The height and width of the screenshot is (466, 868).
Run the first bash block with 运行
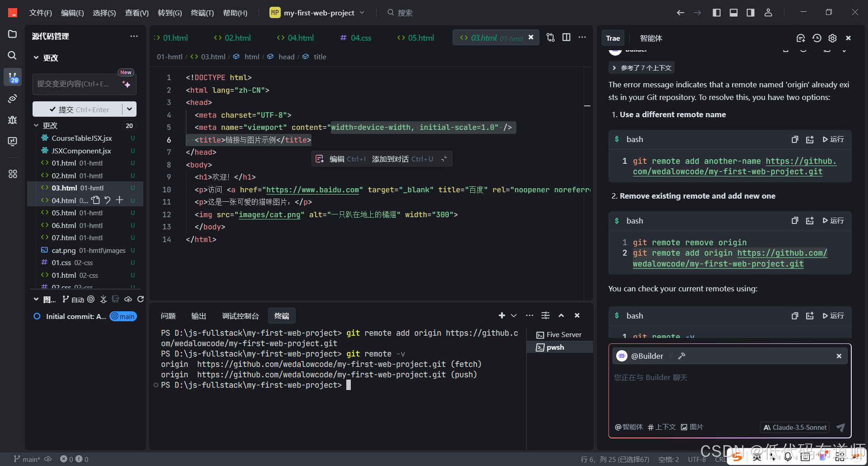click(833, 139)
